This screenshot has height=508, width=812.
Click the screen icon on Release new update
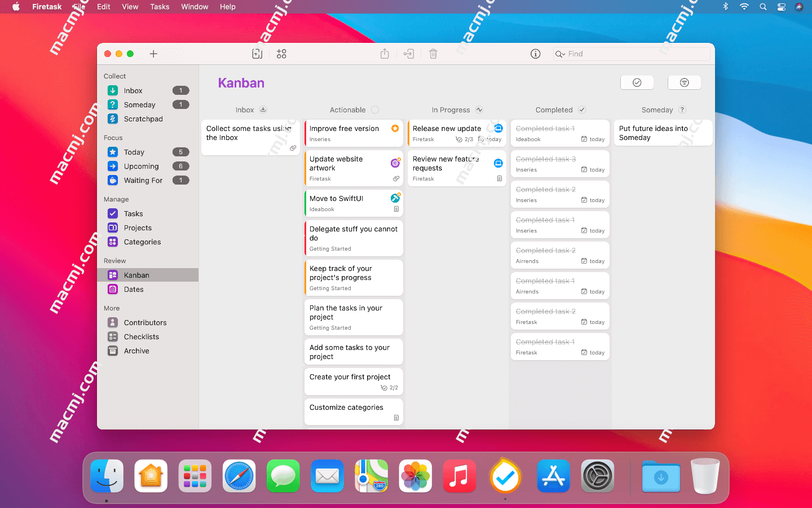pos(498,129)
